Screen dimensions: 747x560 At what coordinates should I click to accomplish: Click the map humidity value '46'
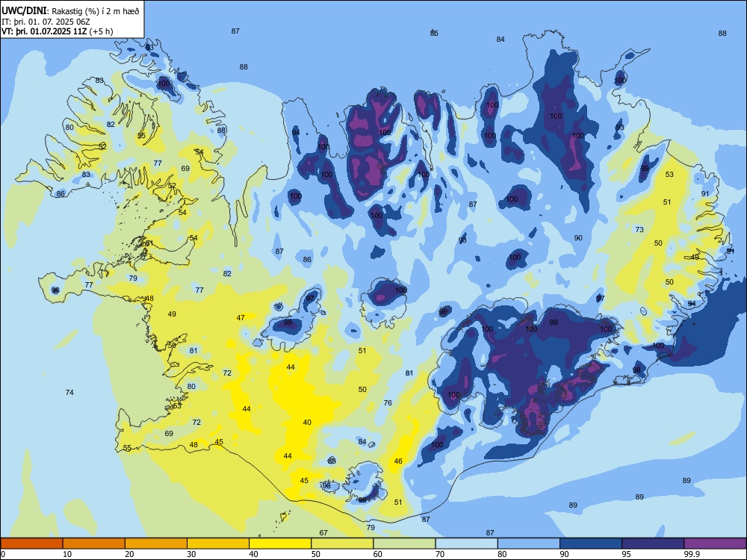click(398, 461)
